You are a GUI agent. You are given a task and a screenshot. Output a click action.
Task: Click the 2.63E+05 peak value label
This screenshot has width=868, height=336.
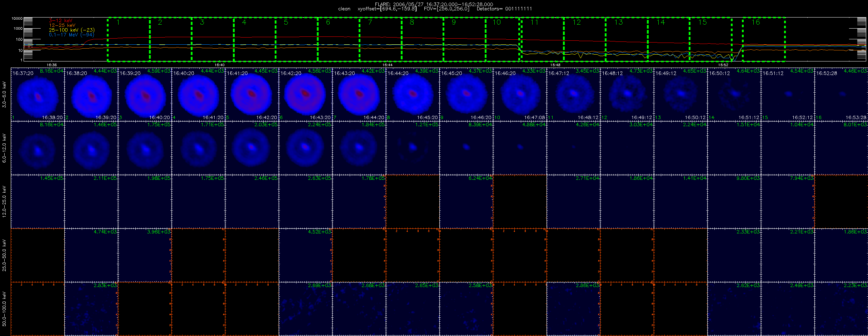coord(320,178)
